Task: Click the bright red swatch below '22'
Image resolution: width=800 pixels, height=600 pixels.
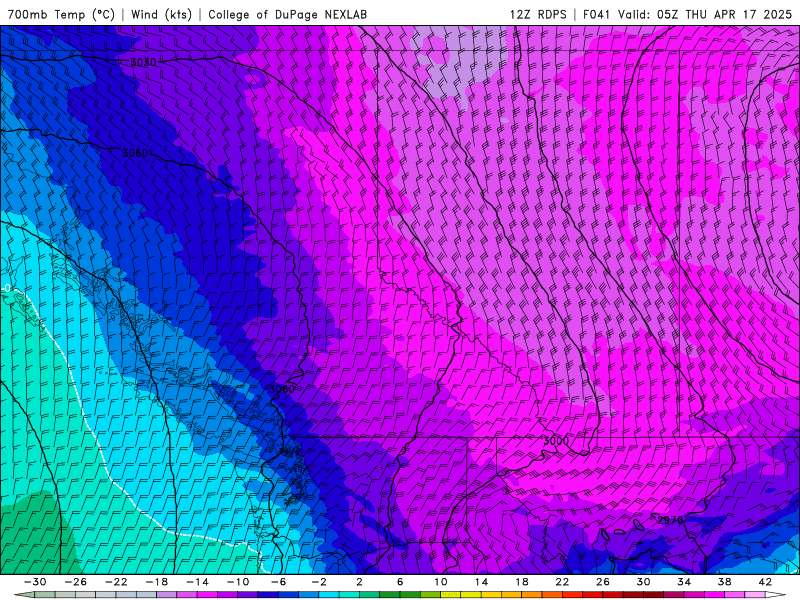Action: coord(572,595)
